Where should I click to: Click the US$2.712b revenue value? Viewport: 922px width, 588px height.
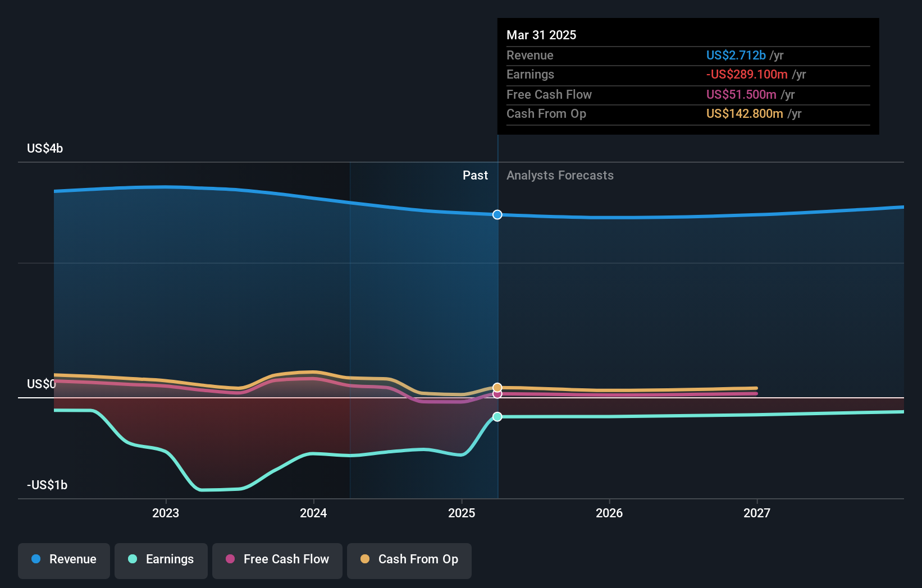click(x=736, y=55)
